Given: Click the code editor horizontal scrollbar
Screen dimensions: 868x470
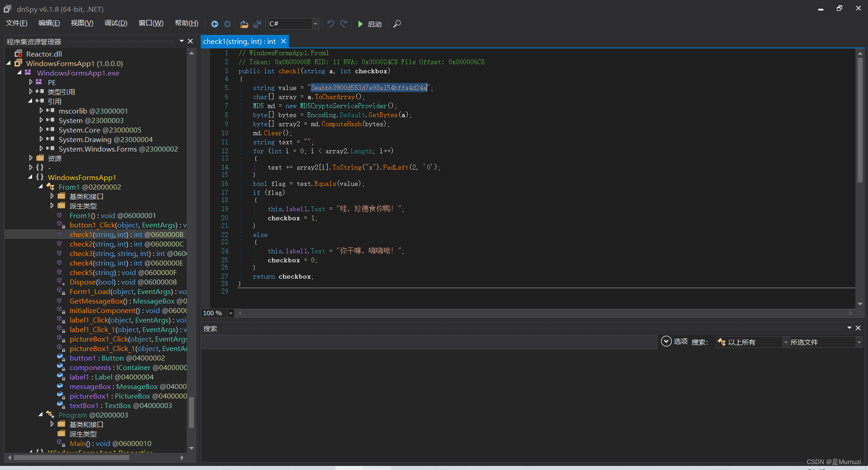Looking at the screenshot, I should pos(545,313).
